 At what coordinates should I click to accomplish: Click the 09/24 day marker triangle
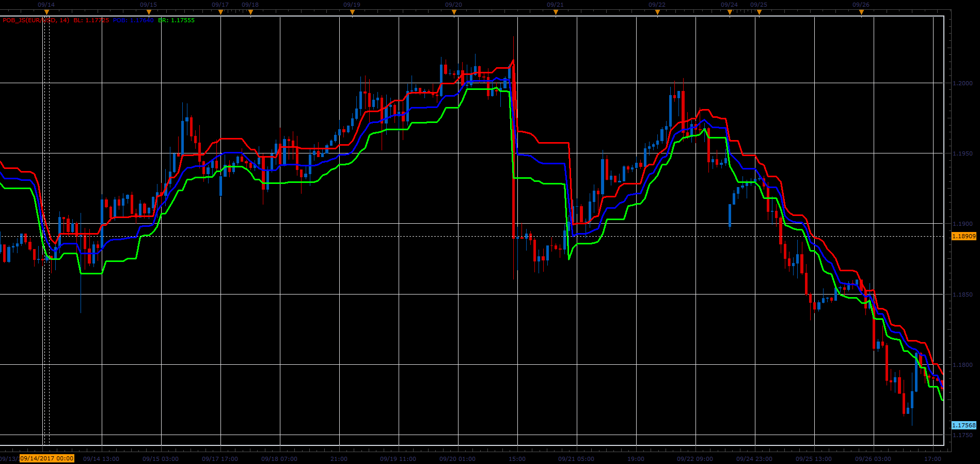point(730,12)
